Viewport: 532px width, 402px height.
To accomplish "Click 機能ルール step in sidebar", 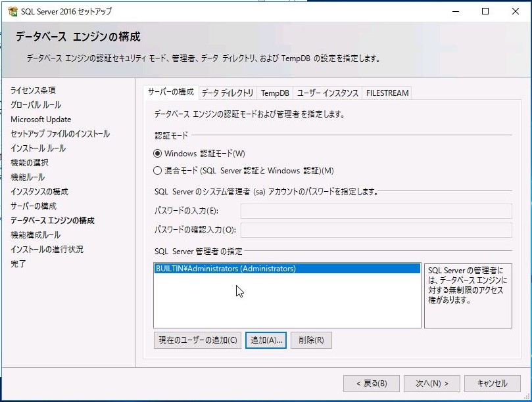I will click(x=28, y=177).
